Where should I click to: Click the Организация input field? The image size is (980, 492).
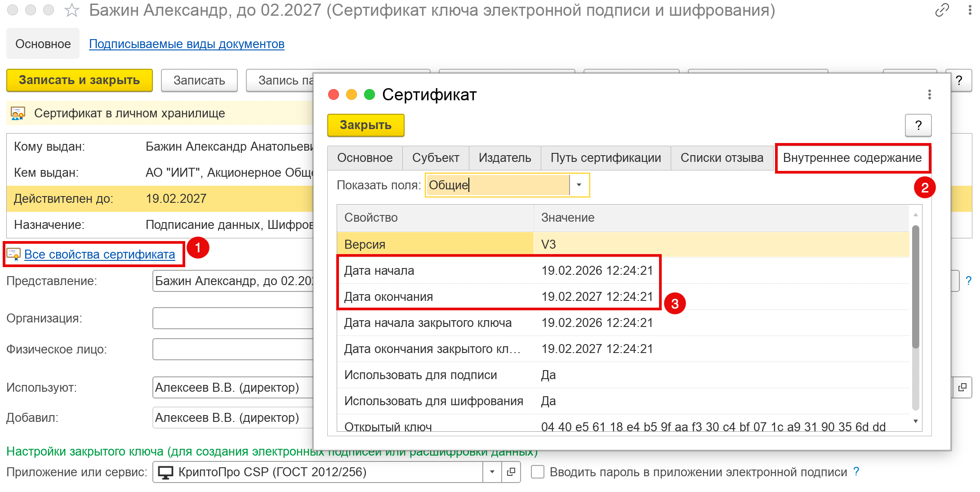[x=233, y=318]
